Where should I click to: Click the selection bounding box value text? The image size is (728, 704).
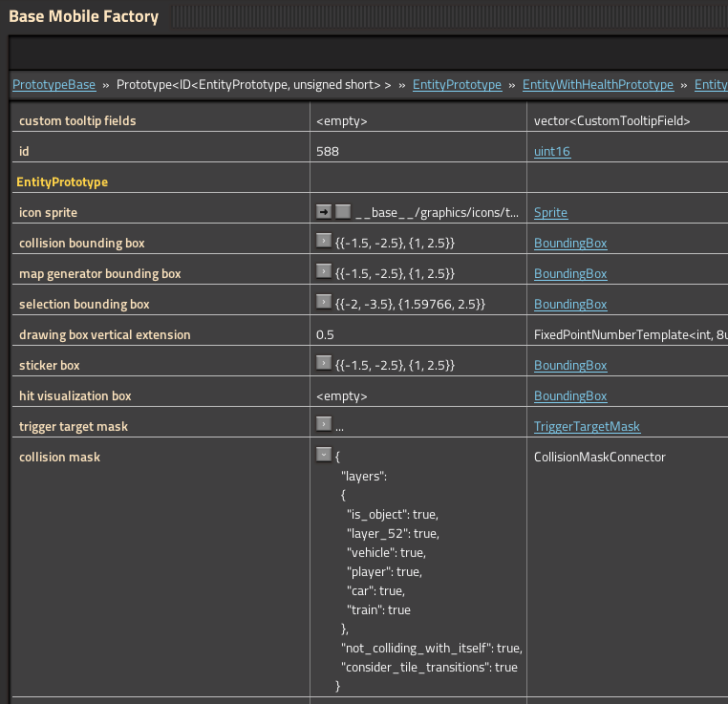410,305
